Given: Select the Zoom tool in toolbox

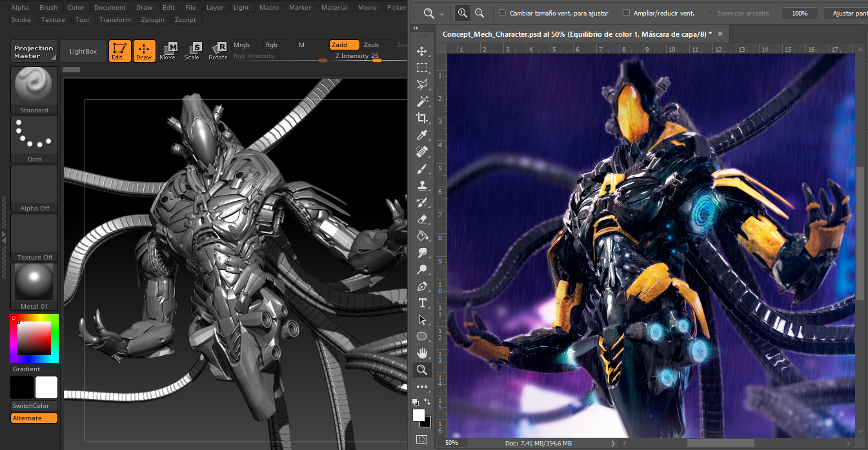Looking at the screenshot, I should click(422, 370).
